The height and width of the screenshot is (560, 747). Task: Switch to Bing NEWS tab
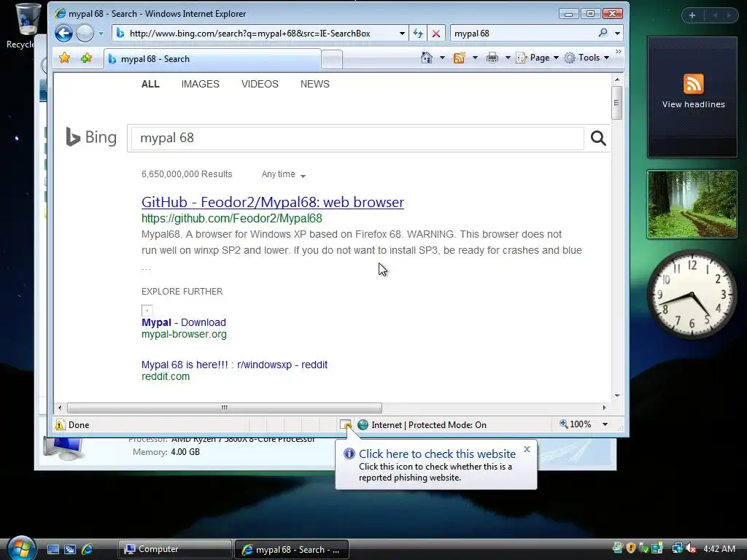tap(315, 85)
